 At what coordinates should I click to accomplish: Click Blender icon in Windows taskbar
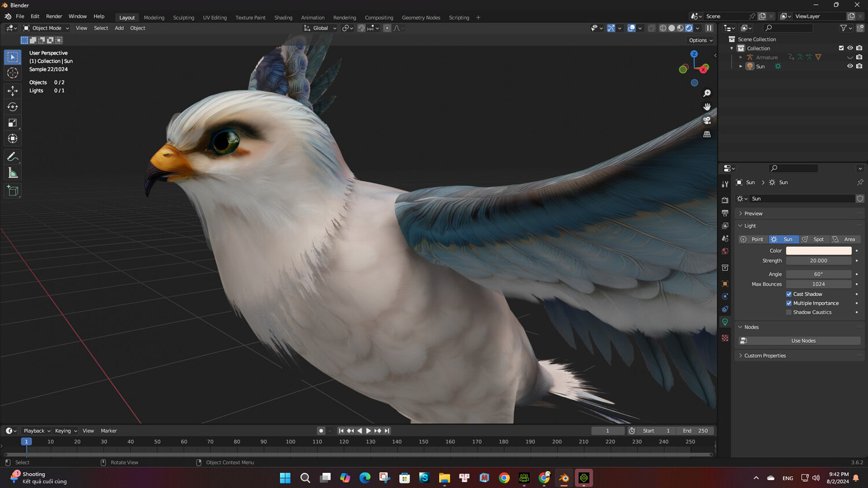pos(564,478)
